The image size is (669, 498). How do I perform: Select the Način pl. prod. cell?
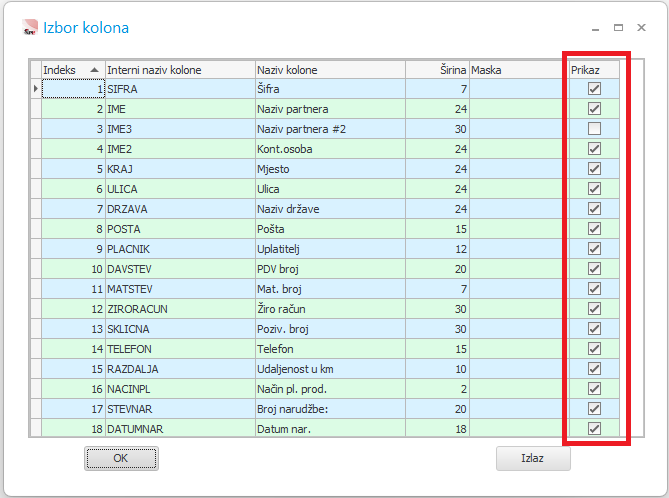pos(330,389)
